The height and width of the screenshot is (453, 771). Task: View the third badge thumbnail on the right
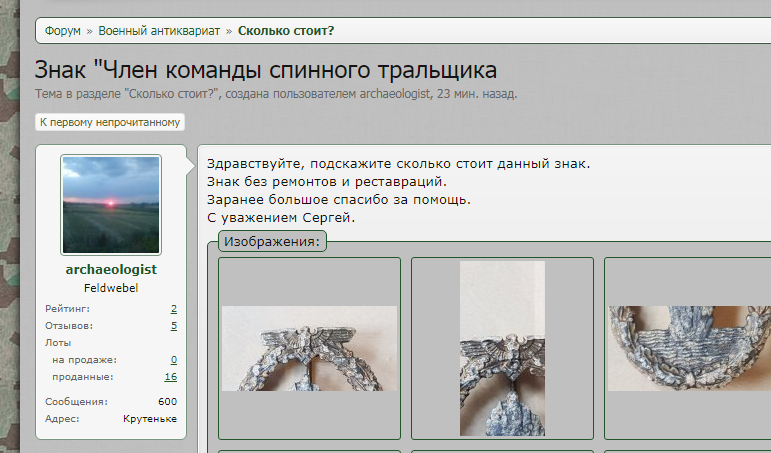[x=689, y=348]
